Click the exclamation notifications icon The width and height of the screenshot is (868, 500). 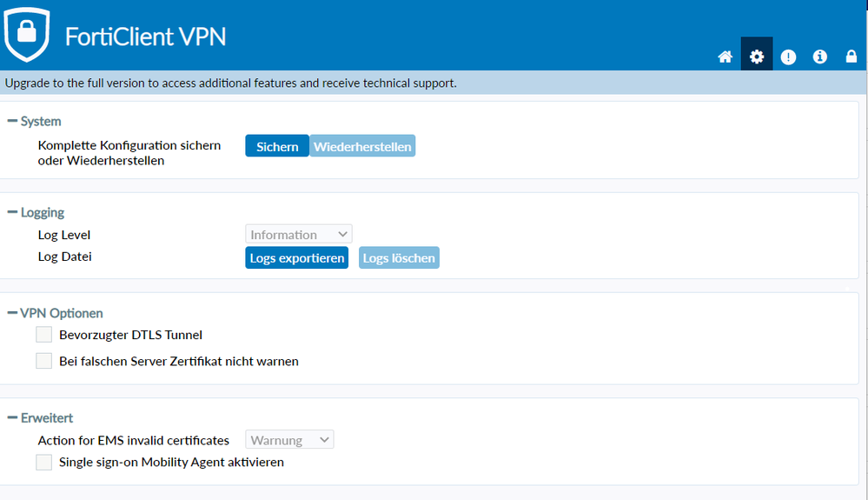788,57
